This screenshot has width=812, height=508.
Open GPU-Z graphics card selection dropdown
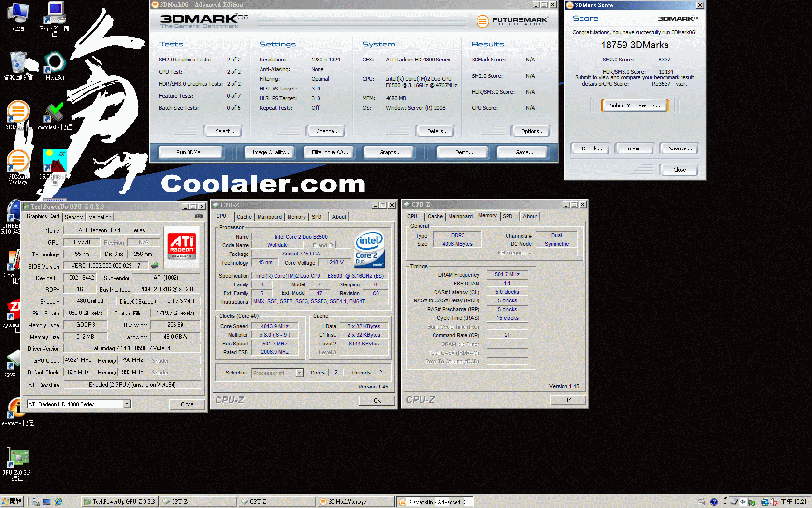127,404
